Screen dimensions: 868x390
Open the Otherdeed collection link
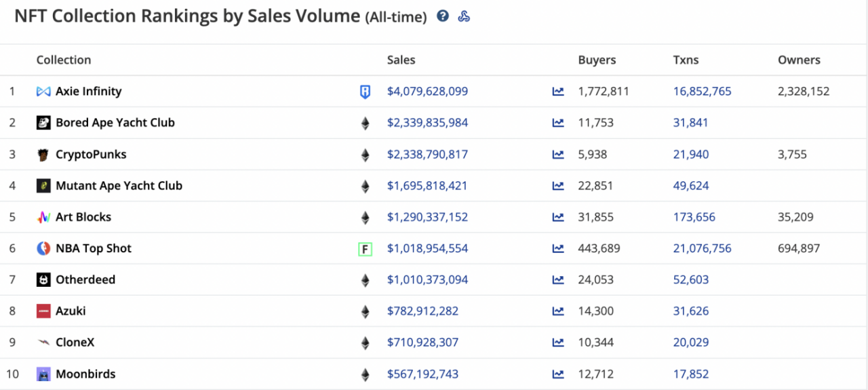(85, 280)
